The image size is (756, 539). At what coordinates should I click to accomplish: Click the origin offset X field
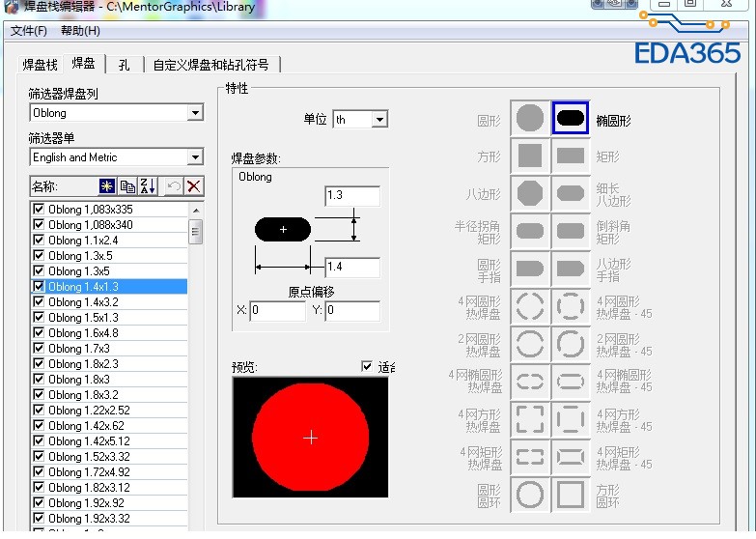pyautogui.click(x=278, y=310)
